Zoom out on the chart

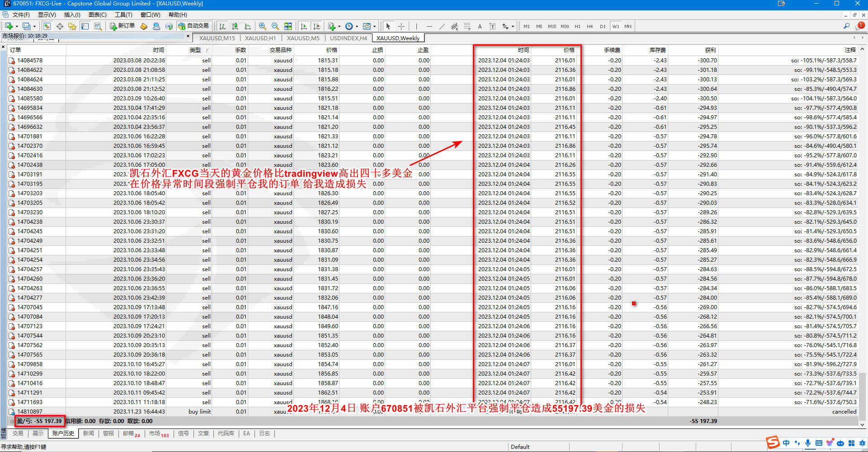coord(275,26)
